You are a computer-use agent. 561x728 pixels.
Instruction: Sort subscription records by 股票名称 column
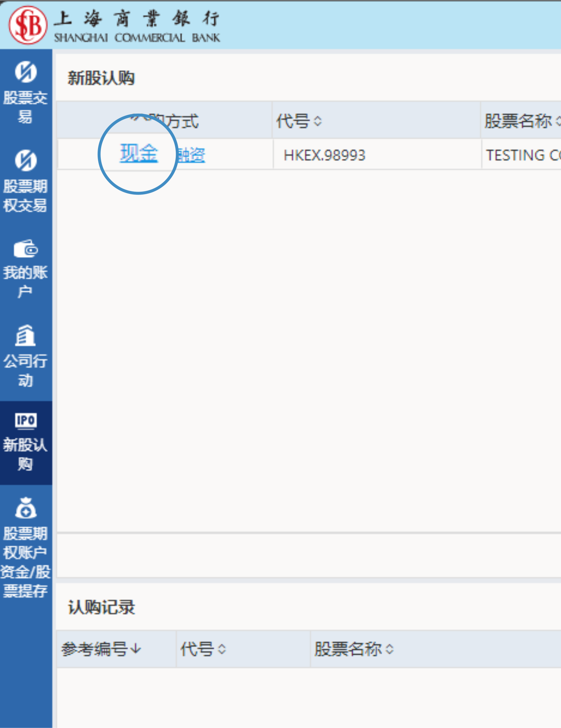coord(354,649)
